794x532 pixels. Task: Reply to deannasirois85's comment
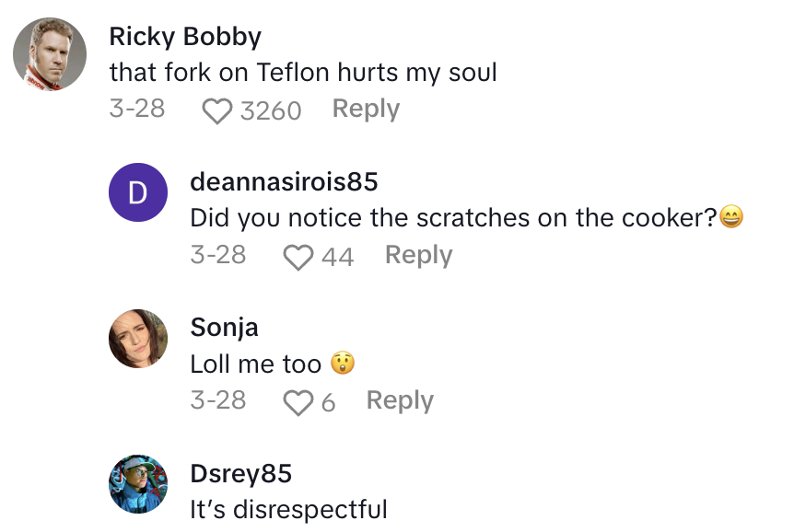click(x=418, y=255)
